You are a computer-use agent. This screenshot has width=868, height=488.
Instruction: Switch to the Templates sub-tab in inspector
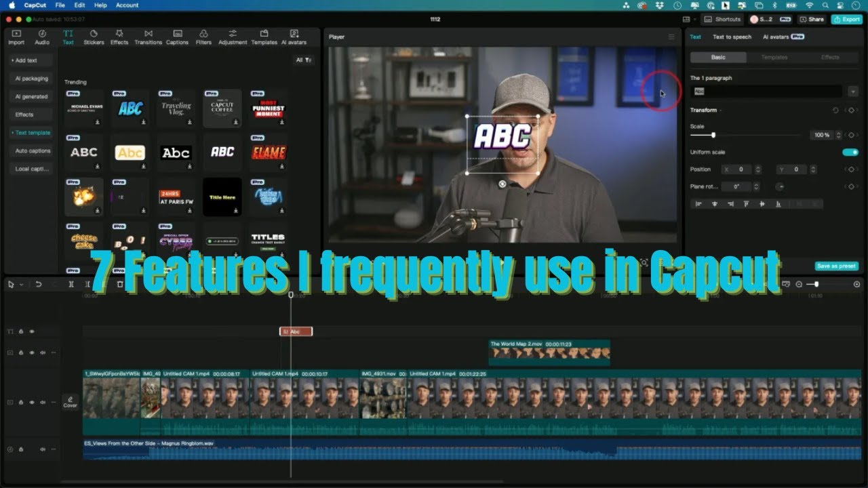[774, 57]
